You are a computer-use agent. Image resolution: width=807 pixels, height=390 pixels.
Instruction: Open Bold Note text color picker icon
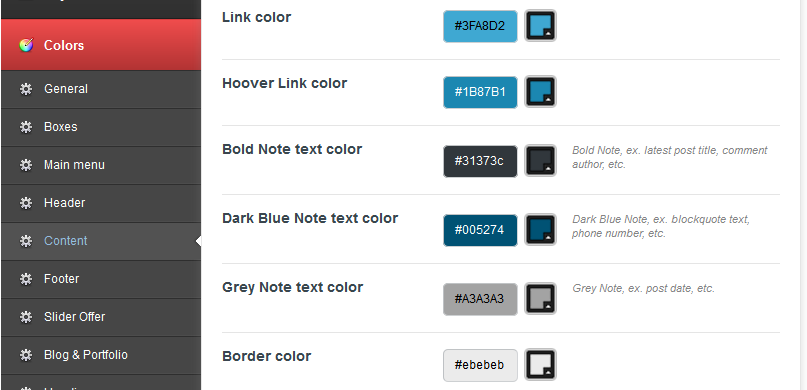click(540, 161)
